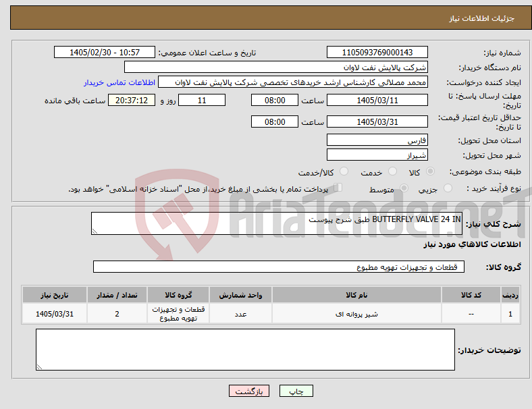
Task: Select the جزیی purchase type radio
Action: 448,188
